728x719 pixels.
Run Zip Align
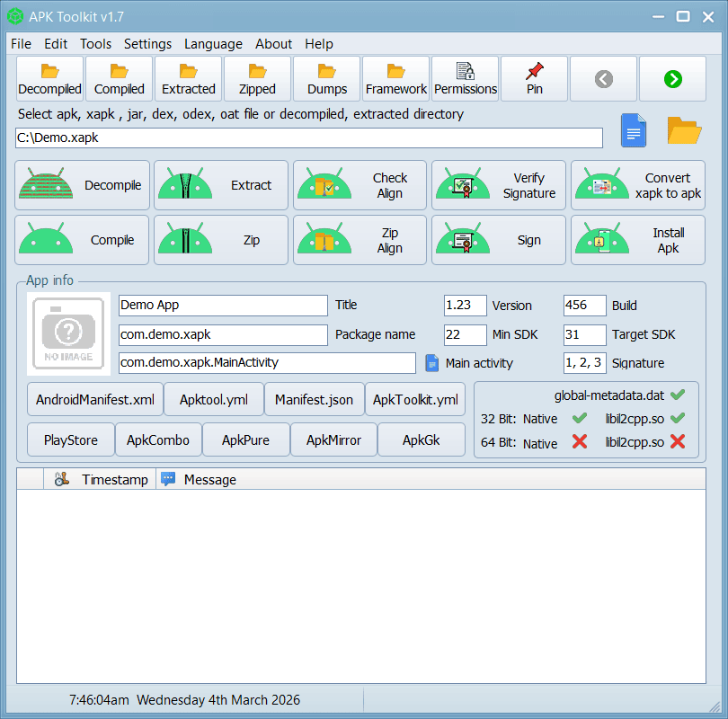(x=360, y=240)
